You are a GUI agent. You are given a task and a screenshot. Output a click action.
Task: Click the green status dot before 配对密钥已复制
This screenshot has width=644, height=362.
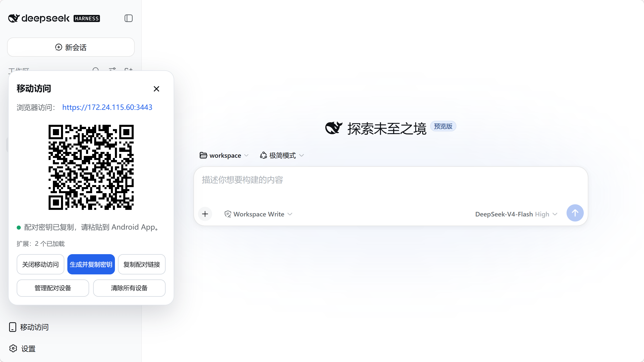18,227
